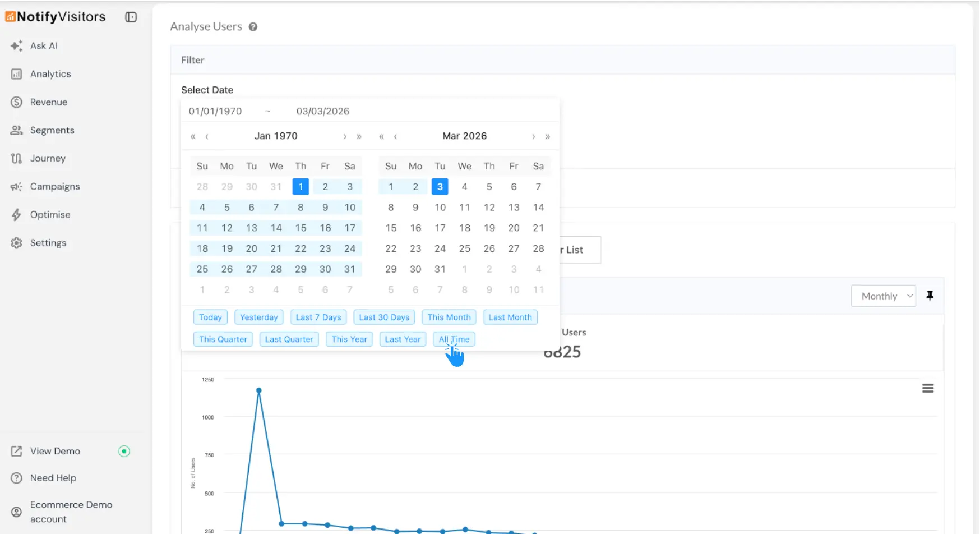Open Ask AI sparkle icon
Screen dimensions: 980x534
16,46
